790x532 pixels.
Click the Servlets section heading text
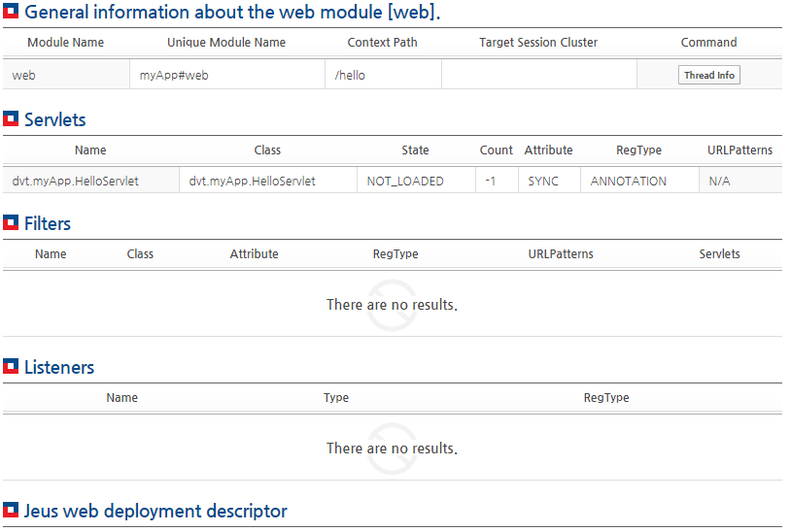click(x=55, y=119)
